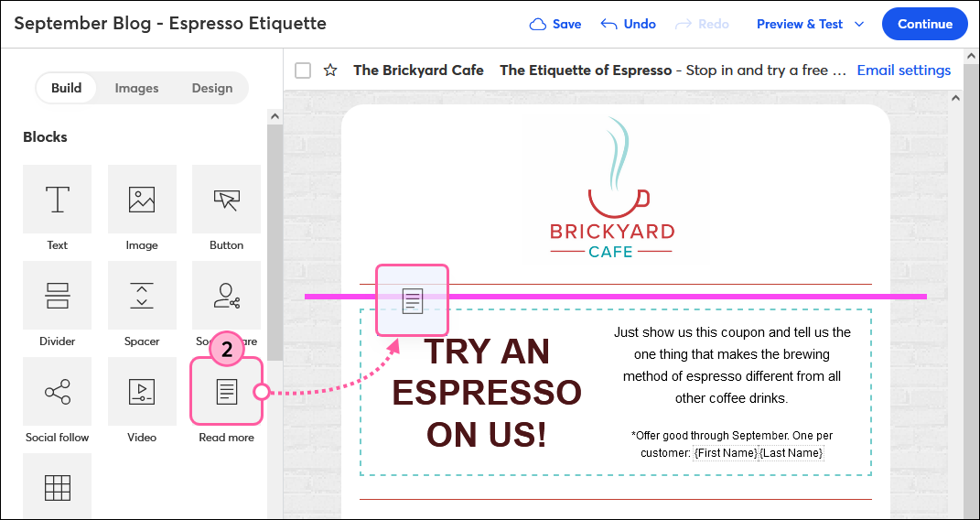980x520 pixels.
Task: Add a Read more block
Action: pyautogui.click(x=226, y=391)
